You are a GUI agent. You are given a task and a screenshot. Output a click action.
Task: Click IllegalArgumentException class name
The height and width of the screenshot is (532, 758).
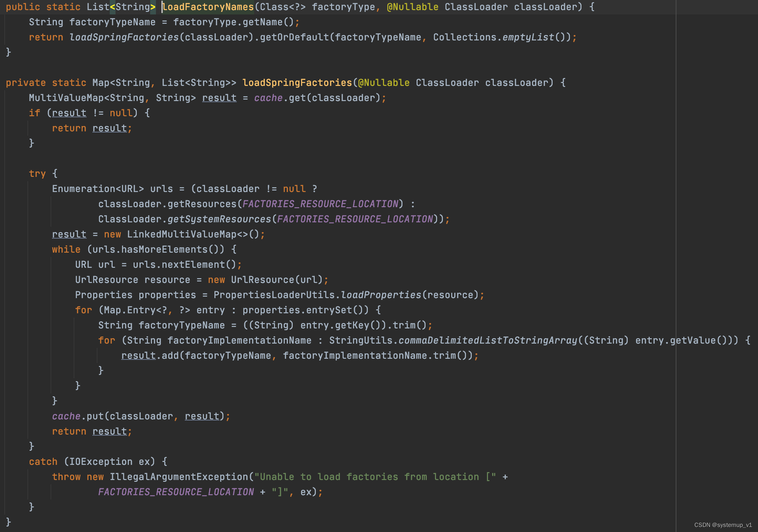click(x=179, y=477)
